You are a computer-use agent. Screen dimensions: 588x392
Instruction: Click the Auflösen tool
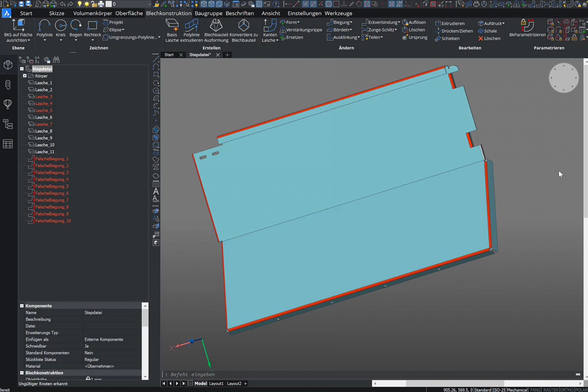point(414,22)
